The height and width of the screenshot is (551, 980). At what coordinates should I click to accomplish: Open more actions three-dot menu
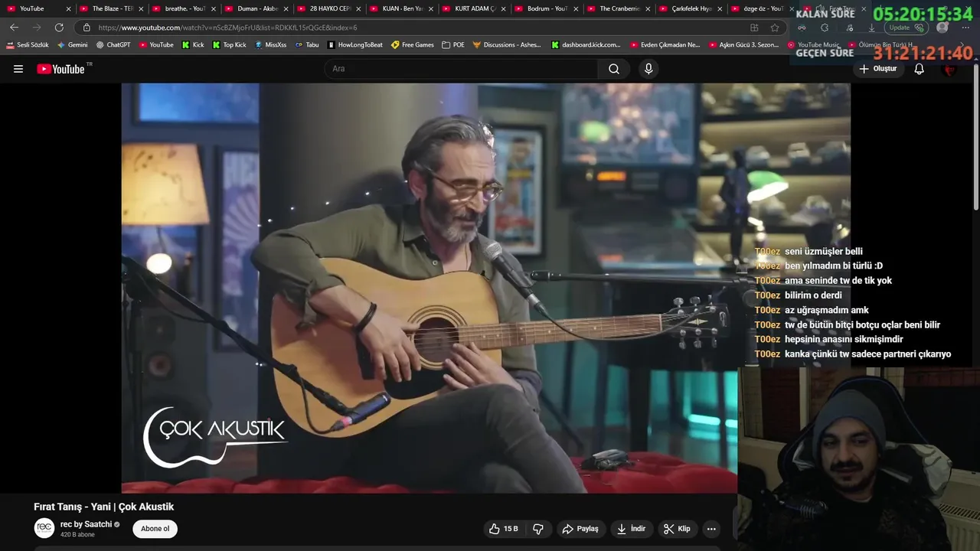[711, 529]
